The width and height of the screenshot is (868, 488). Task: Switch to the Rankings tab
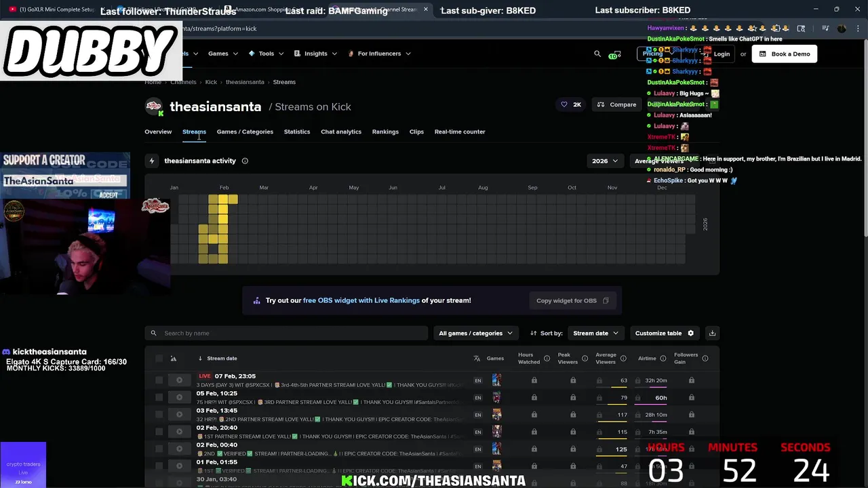385,131
